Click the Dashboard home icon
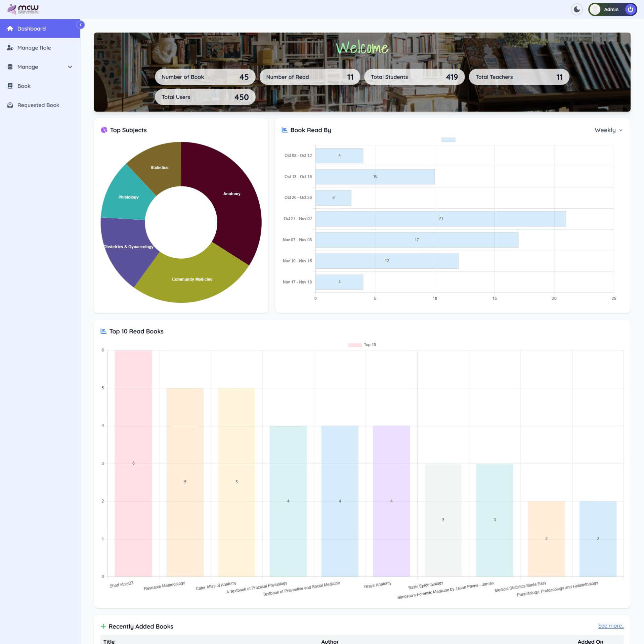644x644 pixels. (10, 29)
